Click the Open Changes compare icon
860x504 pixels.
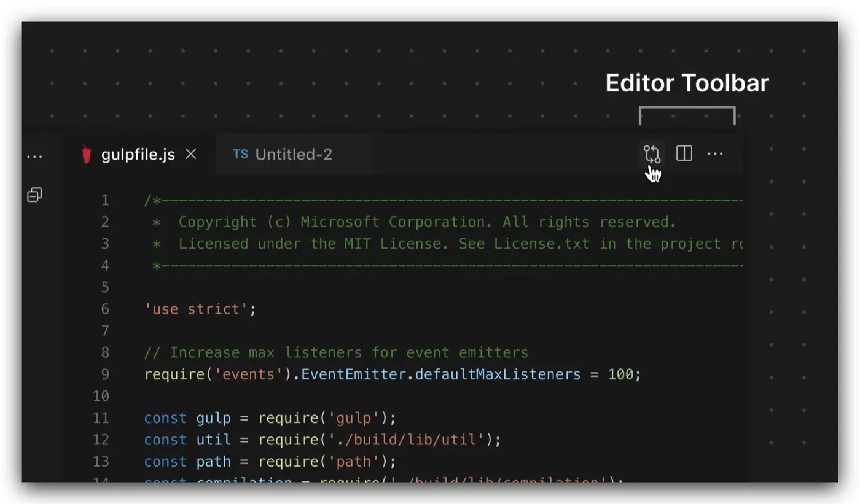click(651, 153)
